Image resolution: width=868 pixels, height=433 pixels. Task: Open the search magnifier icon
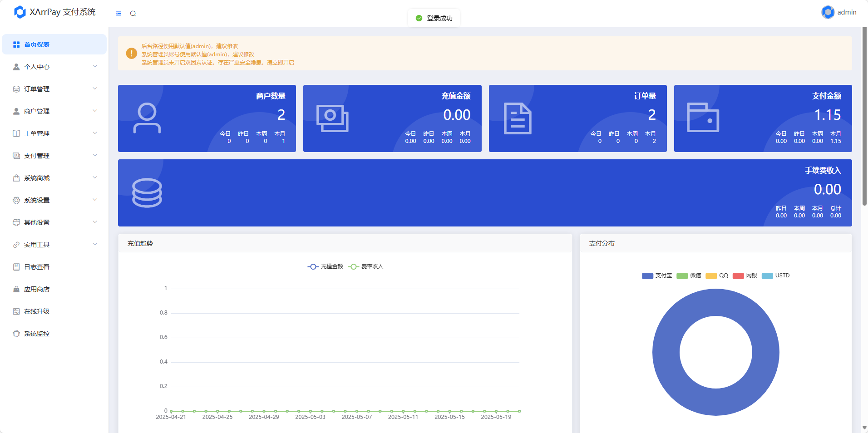point(133,14)
